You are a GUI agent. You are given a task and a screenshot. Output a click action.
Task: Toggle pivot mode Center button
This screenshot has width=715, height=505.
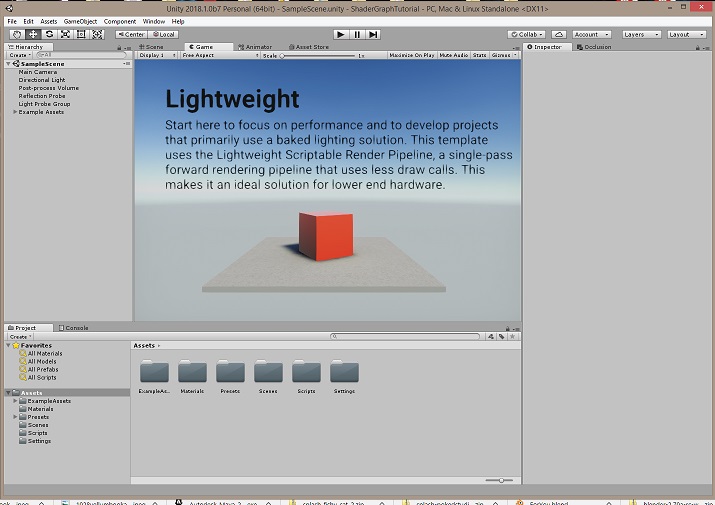point(131,34)
